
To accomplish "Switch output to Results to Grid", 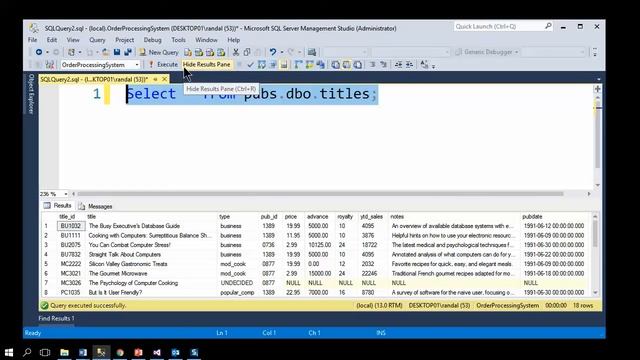I will [x=347, y=64].
